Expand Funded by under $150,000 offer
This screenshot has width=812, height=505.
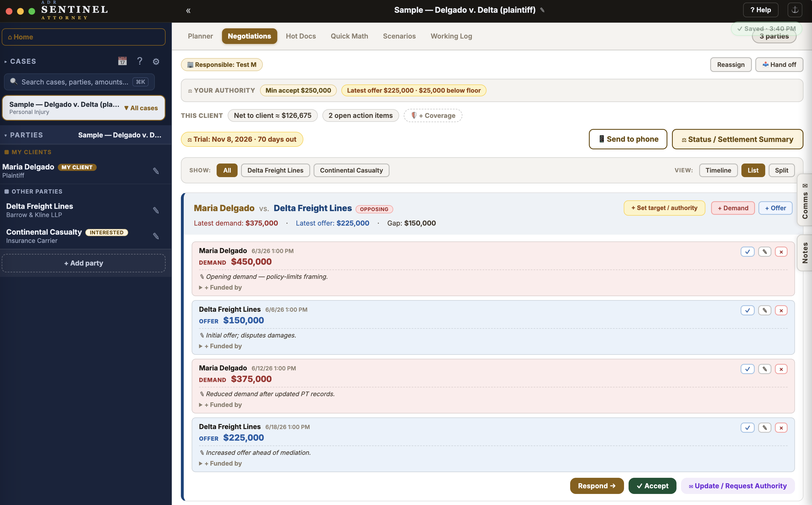click(x=221, y=346)
